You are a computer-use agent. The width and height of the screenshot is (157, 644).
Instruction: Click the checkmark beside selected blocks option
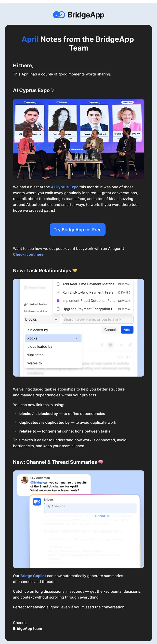click(x=78, y=338)
